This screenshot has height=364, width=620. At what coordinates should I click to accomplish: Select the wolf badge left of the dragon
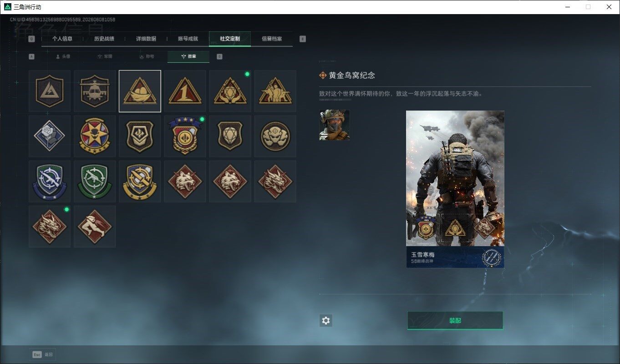point(230,181)
